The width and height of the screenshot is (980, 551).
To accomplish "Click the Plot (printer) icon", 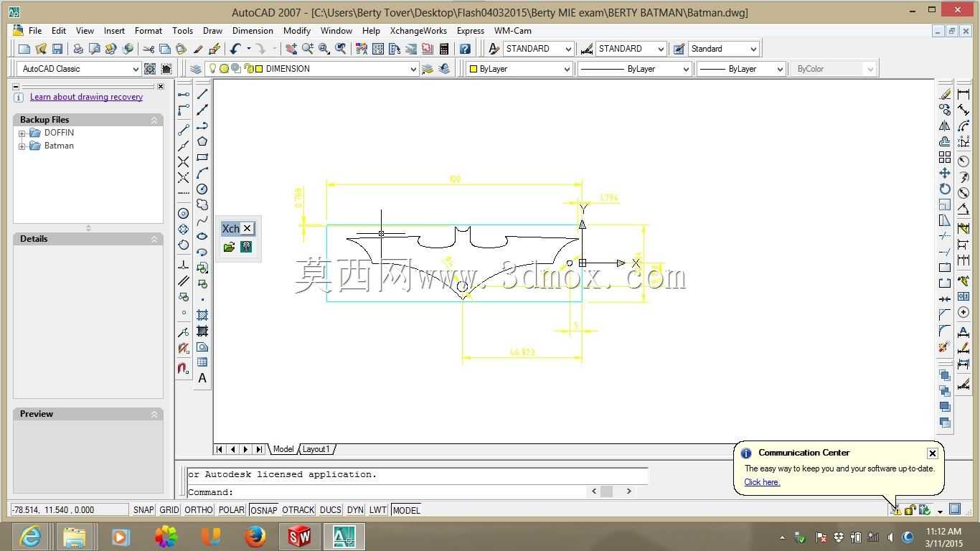I will point(78,49).
